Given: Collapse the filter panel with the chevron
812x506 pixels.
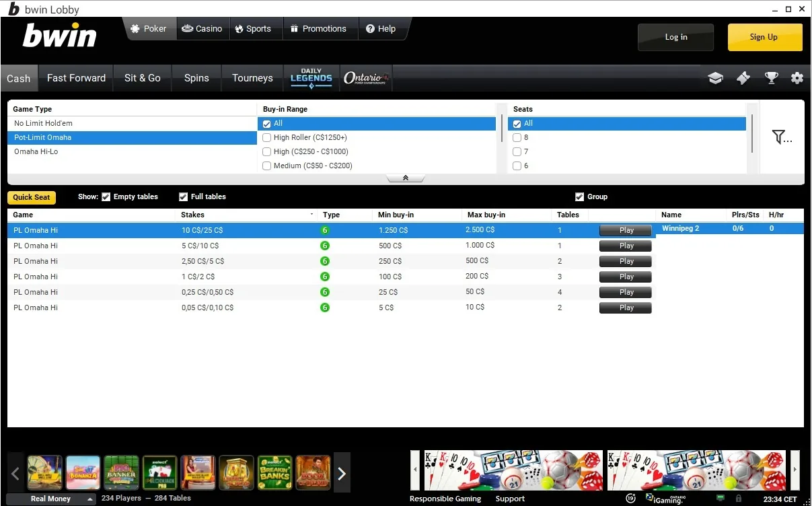Looking at the screenshot, I should pyautogui.click(x=405, y=177).
